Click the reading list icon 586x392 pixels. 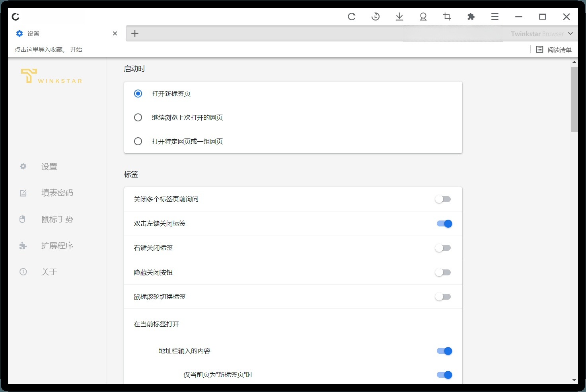click(x=539, y=49)
